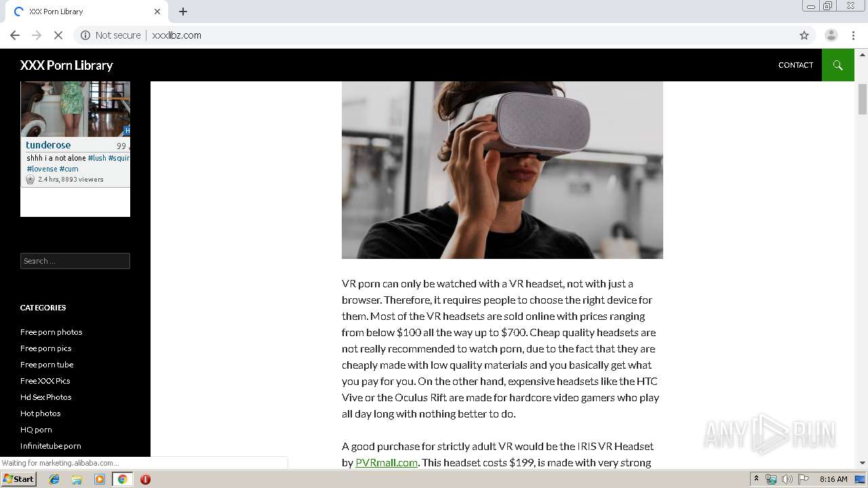This screenshot has width=868, height=488.
Task: Open the Infinitetube porn category
Action: (50, 446)
